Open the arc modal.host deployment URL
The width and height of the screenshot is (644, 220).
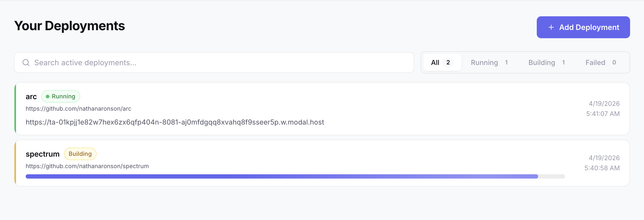tap(175, 122)
